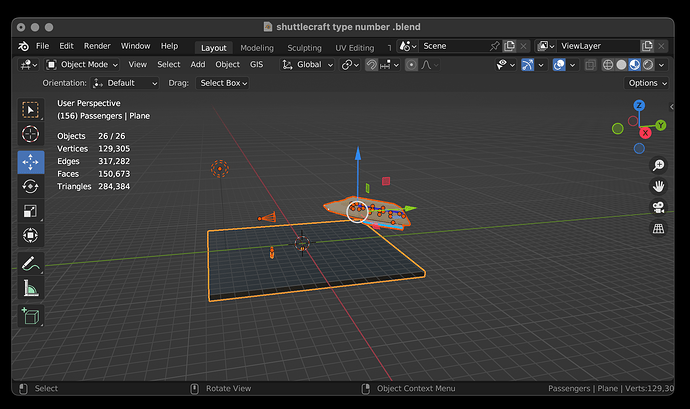Open the Object Mode dropdown
This screenshot has width=690, height=409.
pos(82,65)
